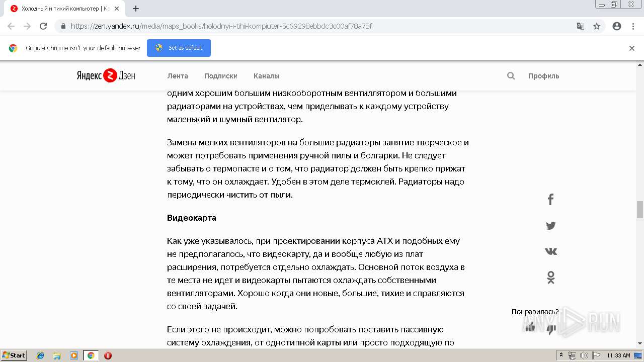
Task: View site info via the padlock icon
Action: (x=63, y=26)
